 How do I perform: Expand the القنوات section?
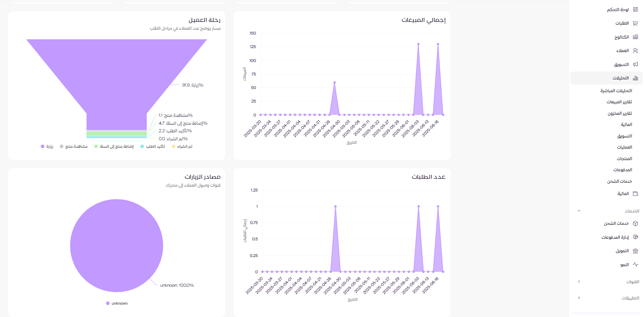(x=579, y=282)
